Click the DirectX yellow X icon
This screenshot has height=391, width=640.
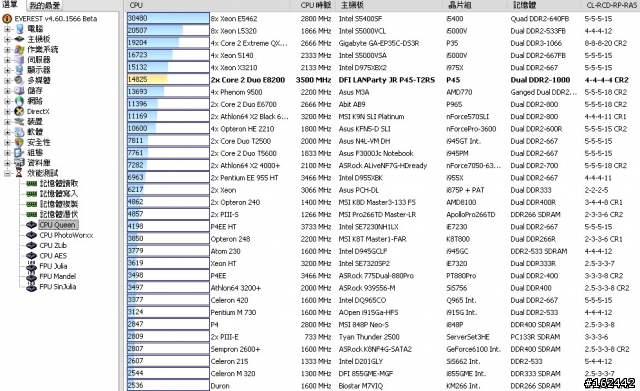click(x=19, y=111)
